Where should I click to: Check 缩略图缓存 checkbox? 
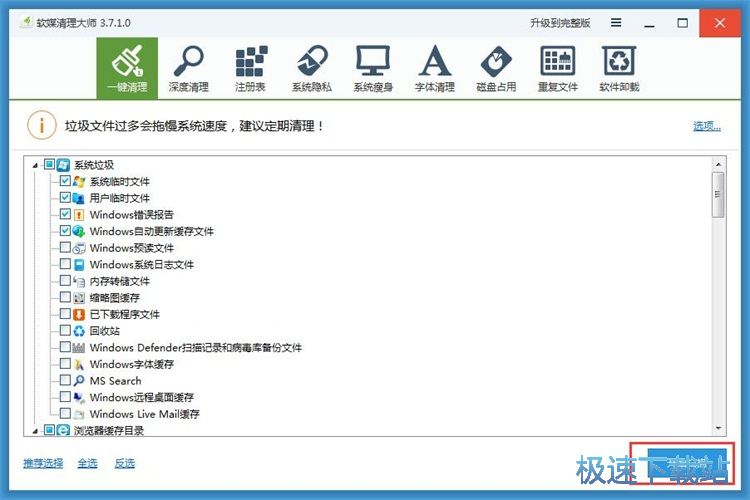tap(65, 297)
